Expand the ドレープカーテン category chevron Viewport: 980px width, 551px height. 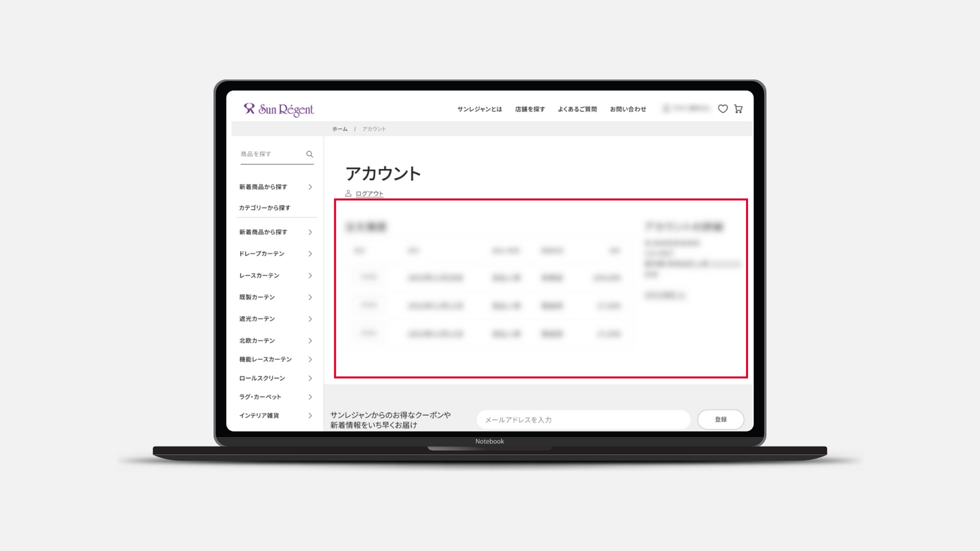click(310, 253)
